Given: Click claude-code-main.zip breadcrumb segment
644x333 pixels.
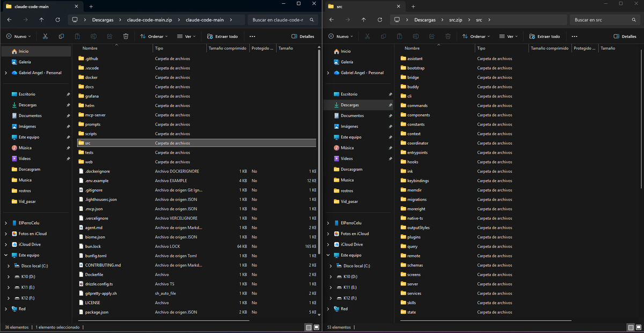Looking at the screenshot, I should (x=151, y=20).
